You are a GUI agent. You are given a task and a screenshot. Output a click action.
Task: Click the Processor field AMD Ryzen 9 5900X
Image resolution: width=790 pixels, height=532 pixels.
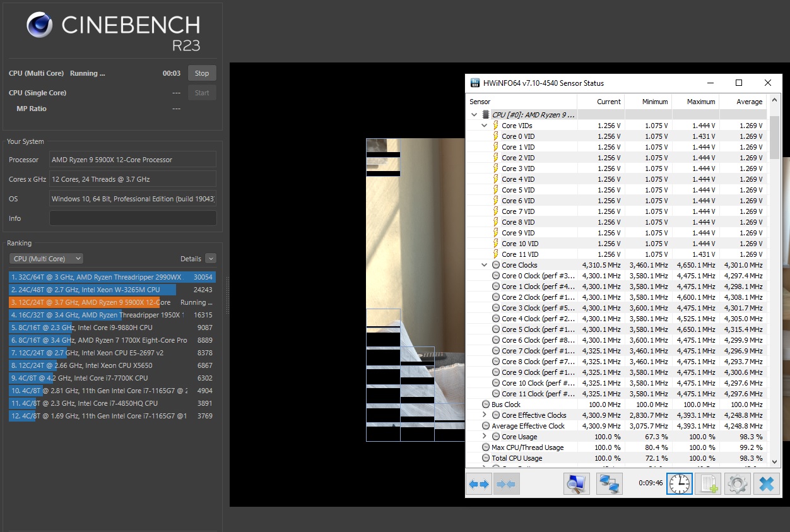pyautogui.click(x=133, y=160)
